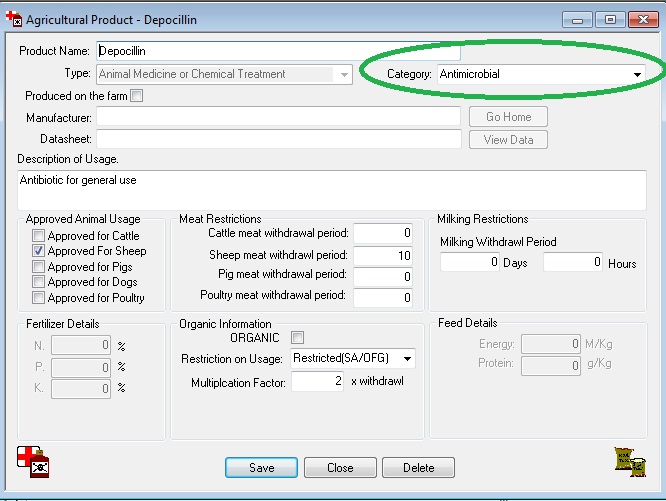666x501 pixels.
Task: Click the Close button
Action: coord(340,467)
